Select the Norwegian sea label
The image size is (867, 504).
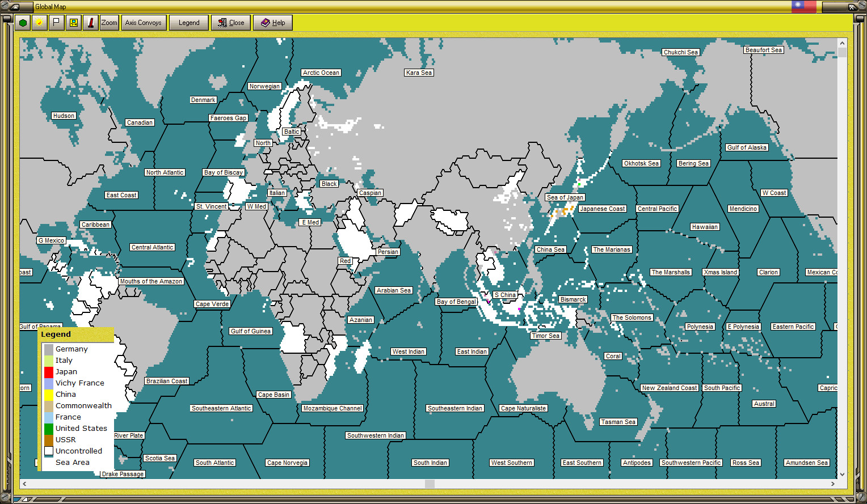click(264, 86)
